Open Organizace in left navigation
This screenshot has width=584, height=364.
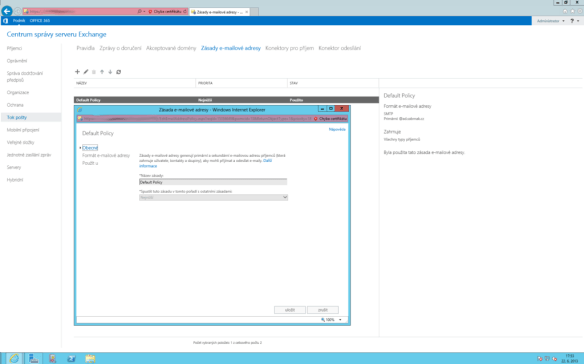(18, 92)
